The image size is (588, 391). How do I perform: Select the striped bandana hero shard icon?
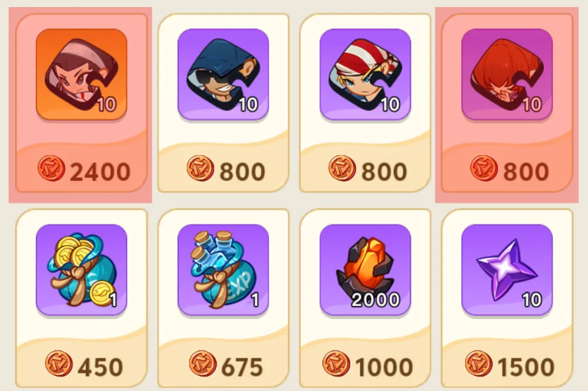click(366, 74)
